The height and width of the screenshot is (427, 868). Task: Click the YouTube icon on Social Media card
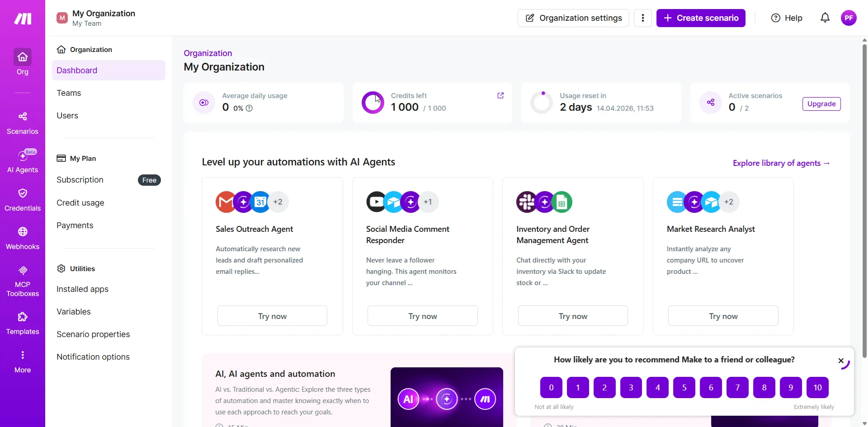376,202
